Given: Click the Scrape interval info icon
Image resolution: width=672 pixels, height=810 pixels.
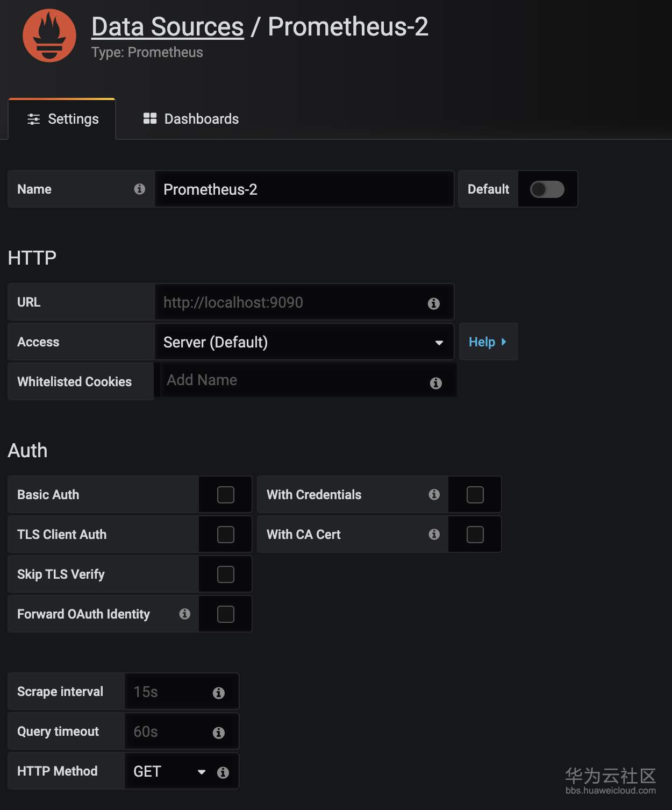Looking at the screenshot, I should (x=218, y=693).
